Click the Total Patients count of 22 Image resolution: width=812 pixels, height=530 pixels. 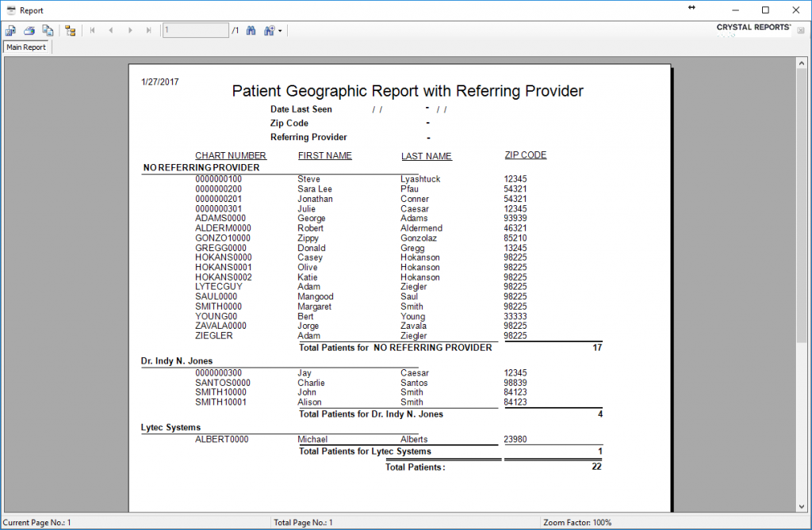click(x=597, y=467)
